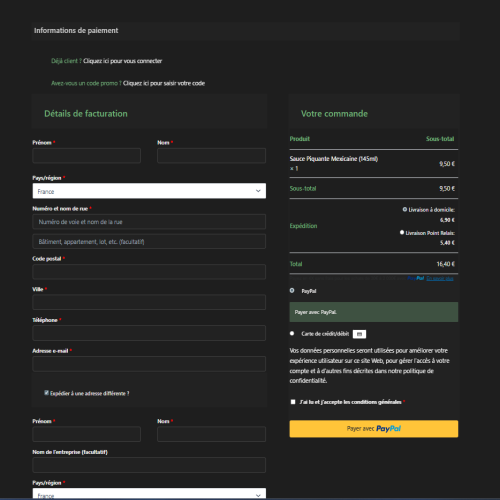The image size is (500, 500).
Task: Toggle Expédier à une adresse différente checkbox
Action: pos(47,393)
